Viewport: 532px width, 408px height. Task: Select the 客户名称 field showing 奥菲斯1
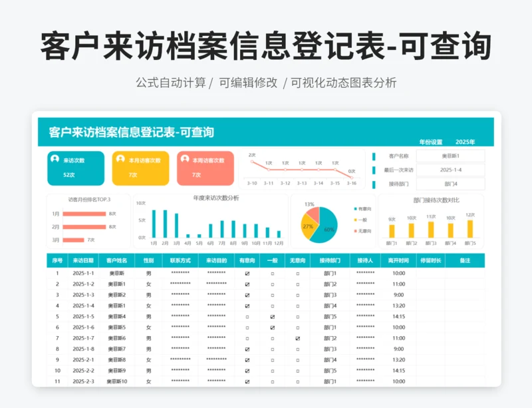[451, 156]
